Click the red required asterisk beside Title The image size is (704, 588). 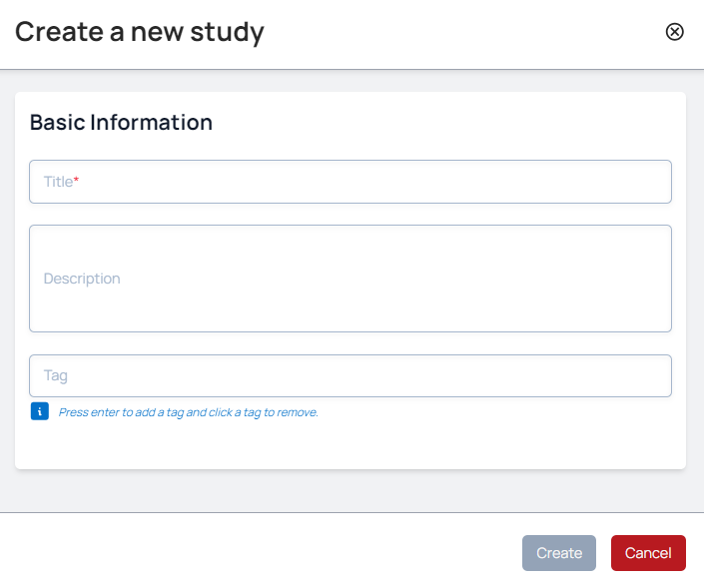pyautogui.click(x=77, y=181)
